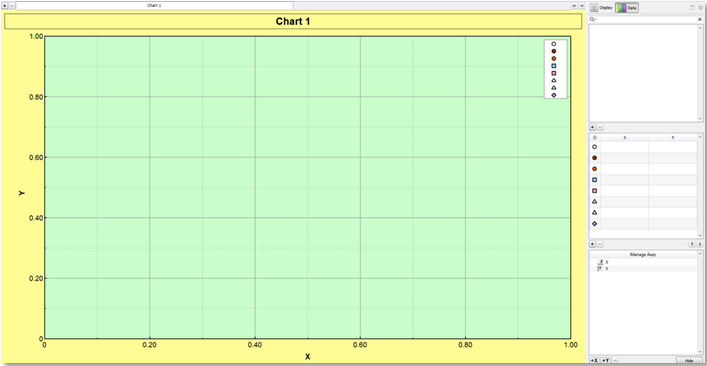Add a data source with the plus button below the search list
This screenshot has width=707, height=366.
click(x=593, y=128)
